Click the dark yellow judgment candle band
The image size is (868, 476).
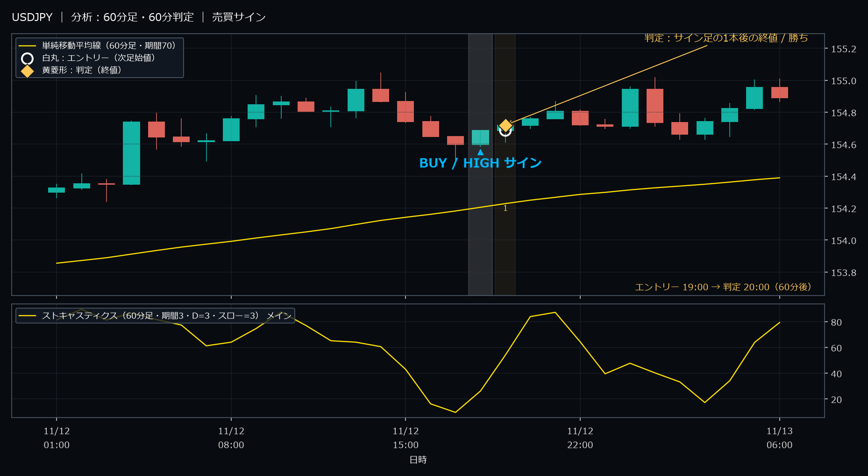(505, 165)
